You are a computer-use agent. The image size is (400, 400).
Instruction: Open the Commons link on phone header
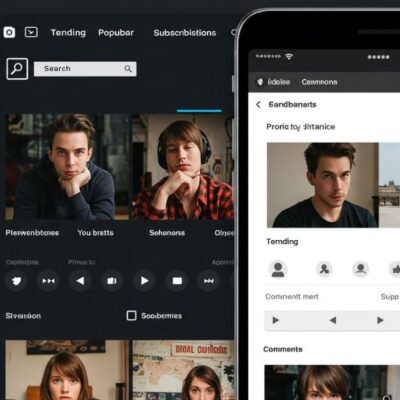click(319, 82)
